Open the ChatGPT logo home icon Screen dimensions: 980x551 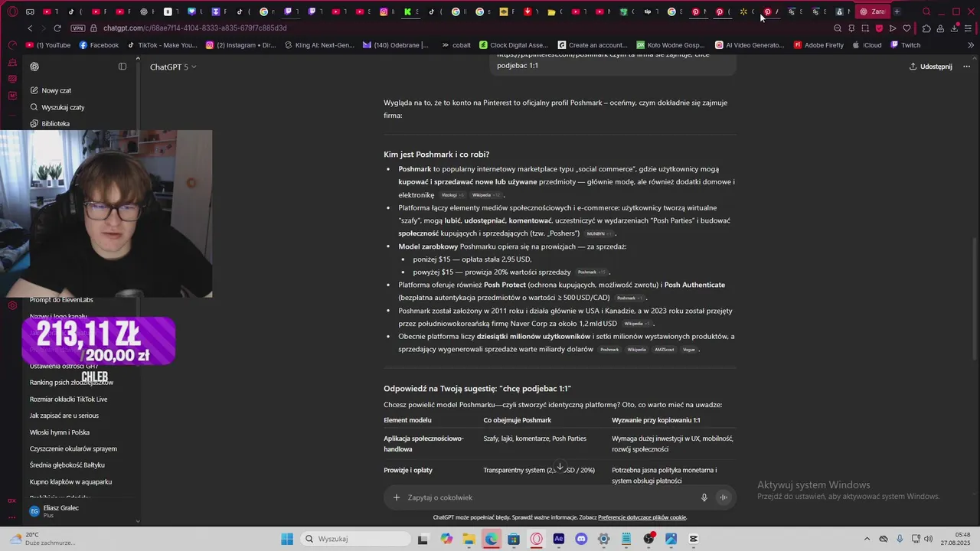[34, 67]
